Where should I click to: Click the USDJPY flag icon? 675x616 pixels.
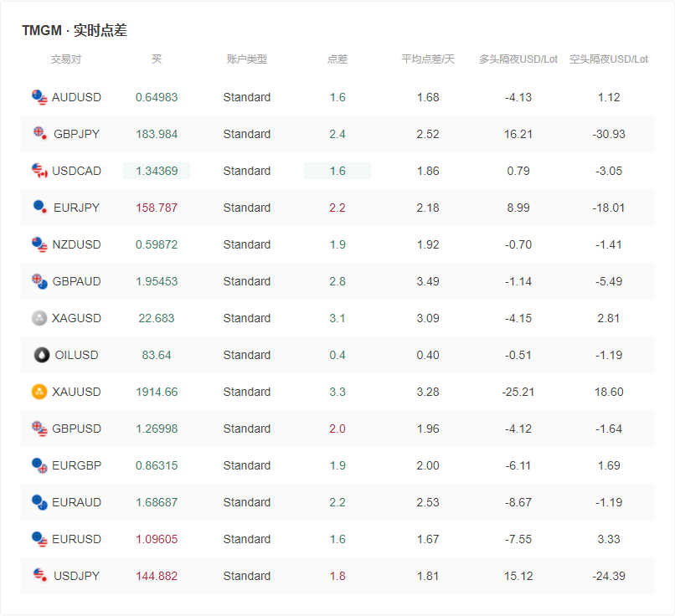tap(40, 576)
